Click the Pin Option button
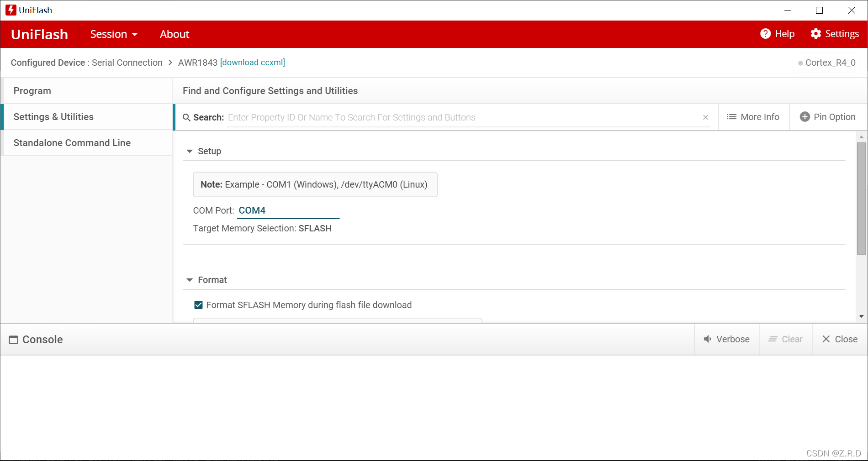Screen dimensions: 868x461 tap(828, 117)
